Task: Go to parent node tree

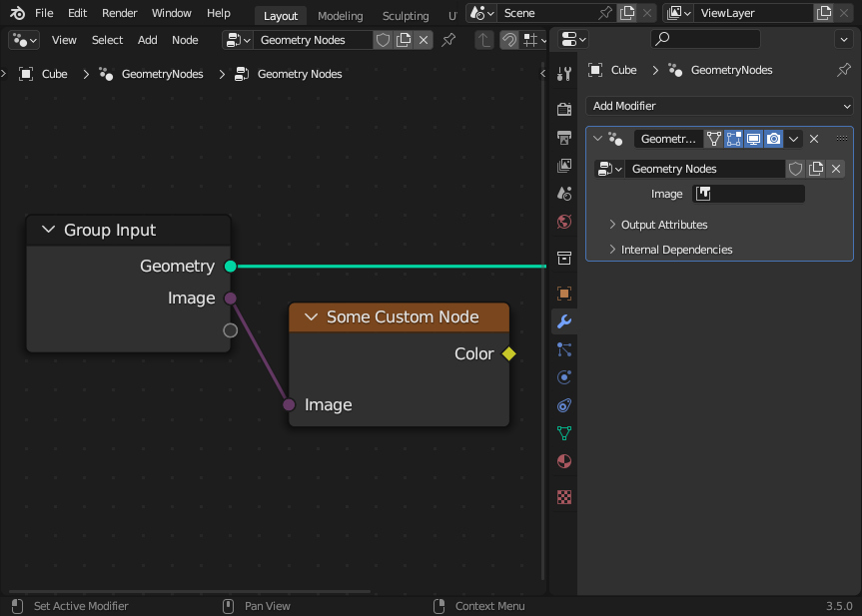Action: (483, 40)
